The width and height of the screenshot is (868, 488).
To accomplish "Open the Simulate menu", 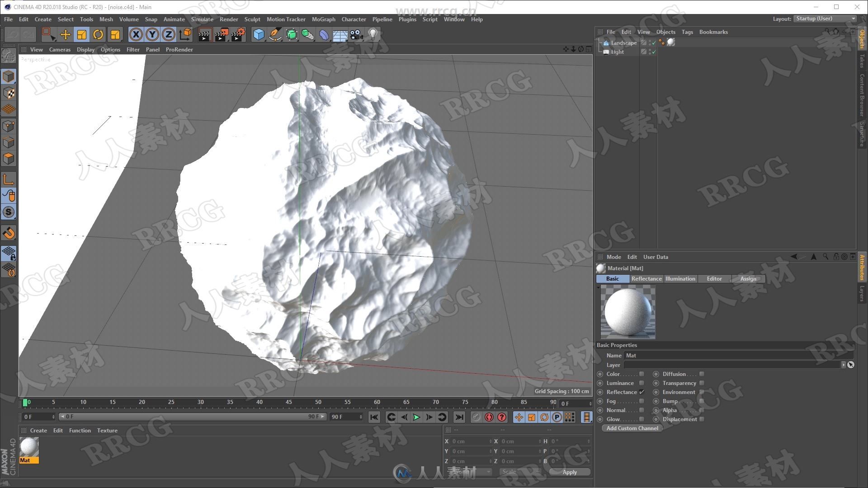I will pyautogui.click(x=202, y=19).
